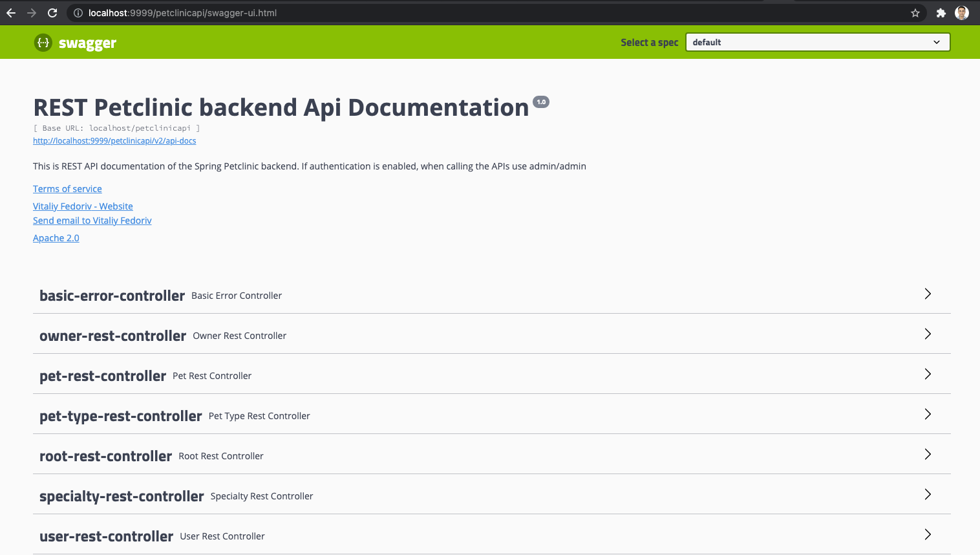
Task: Open the Terms of service link
Action: click(x=67, y=189)
